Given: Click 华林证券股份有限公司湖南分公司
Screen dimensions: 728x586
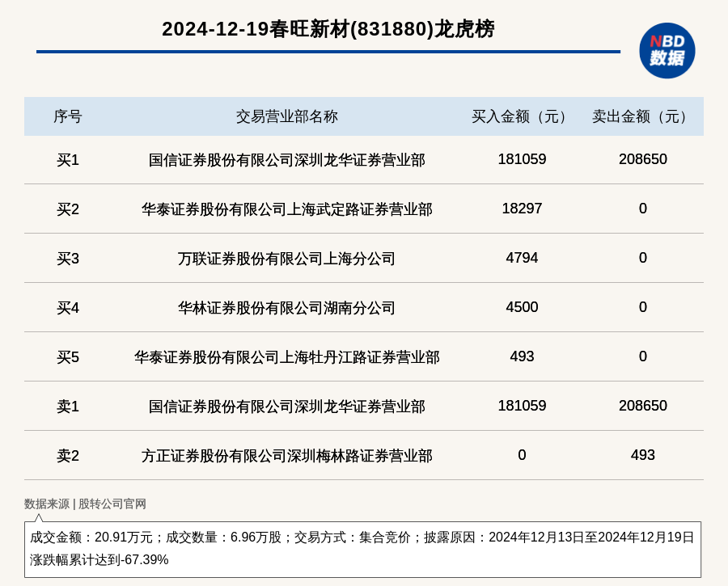Looking at the screenshot, I should click(x=287, y=308).
